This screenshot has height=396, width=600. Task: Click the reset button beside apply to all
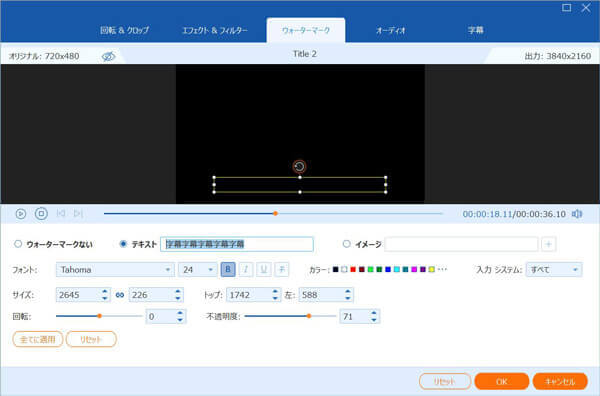(x=91, y=339)
